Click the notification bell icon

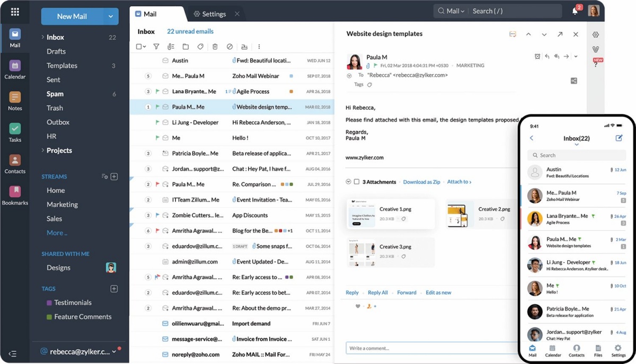click(576, 11)
